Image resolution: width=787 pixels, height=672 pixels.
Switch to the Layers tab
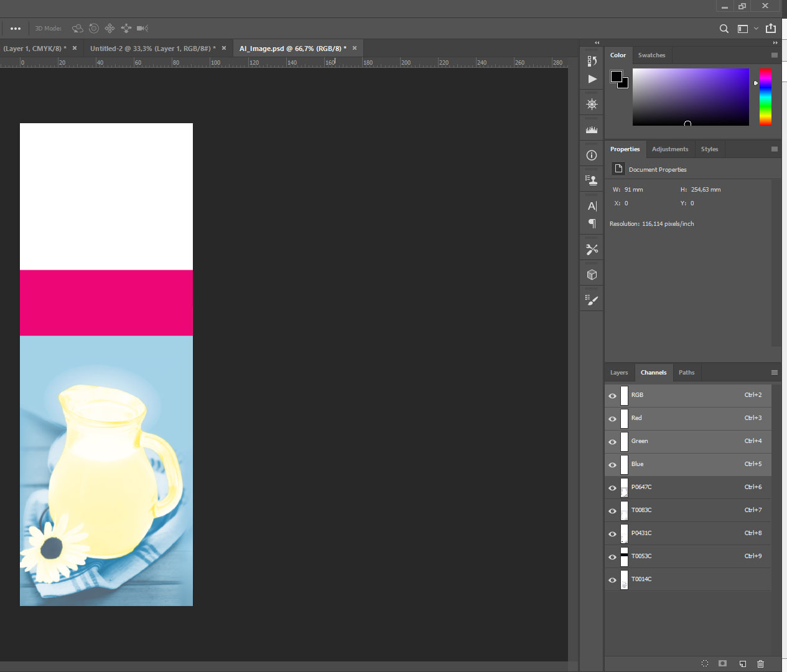(618, 373)
